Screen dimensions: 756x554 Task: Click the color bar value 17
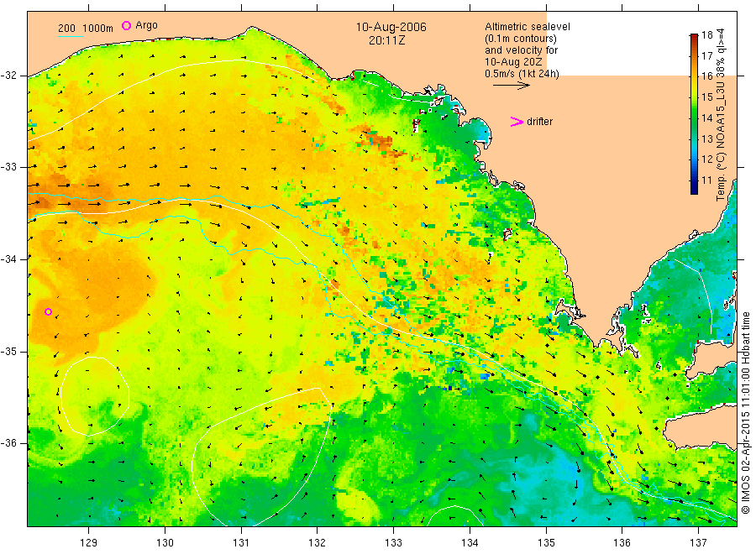pos(706,56)
